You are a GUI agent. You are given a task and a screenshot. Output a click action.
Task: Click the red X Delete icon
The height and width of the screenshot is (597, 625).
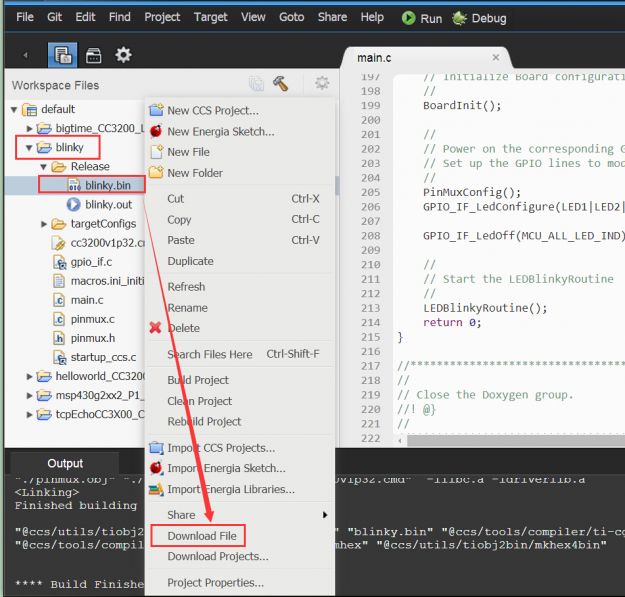(155, 328)
